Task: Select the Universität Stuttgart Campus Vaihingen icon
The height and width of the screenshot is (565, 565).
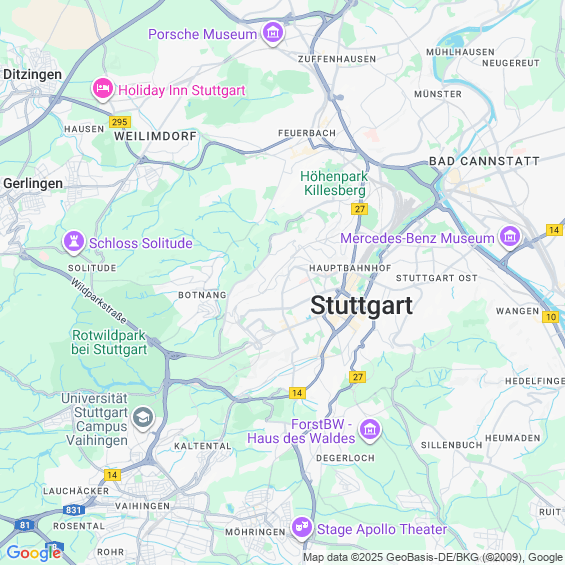Action: click(x=143, y=418)
